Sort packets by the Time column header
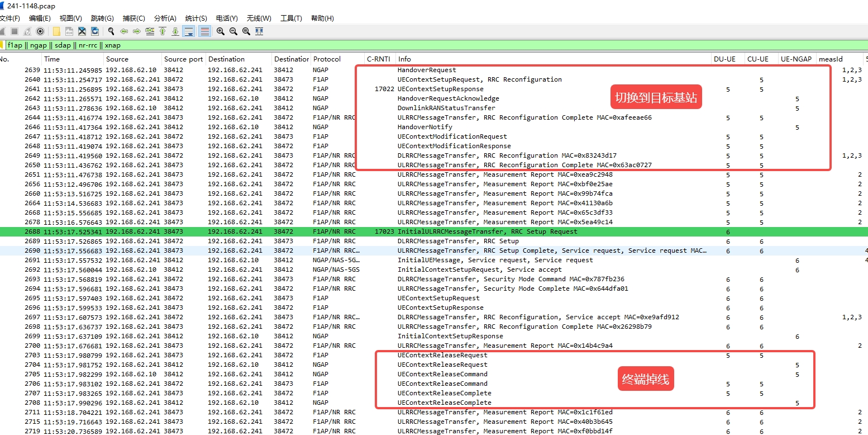The width and height of the screenshot is (868, 435). (x=52, y=59)
